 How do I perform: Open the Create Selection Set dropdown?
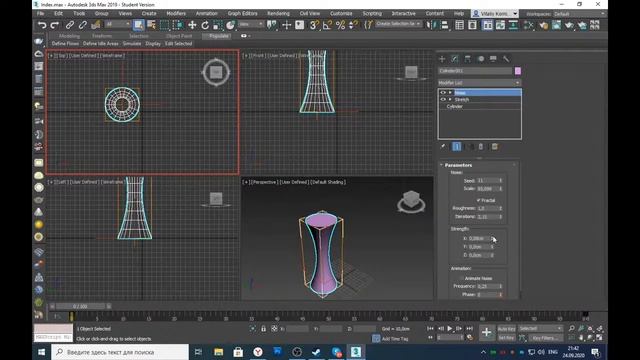[x=398, y=24]
